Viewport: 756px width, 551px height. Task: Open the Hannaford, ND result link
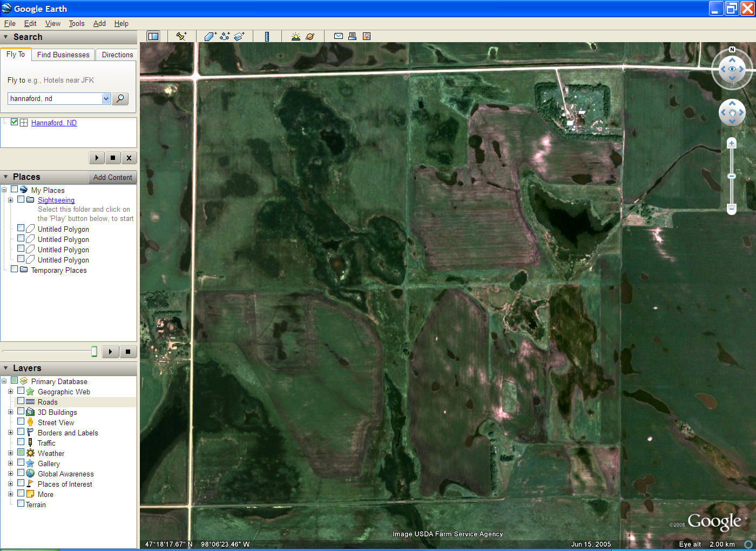[x=54, y=123]
